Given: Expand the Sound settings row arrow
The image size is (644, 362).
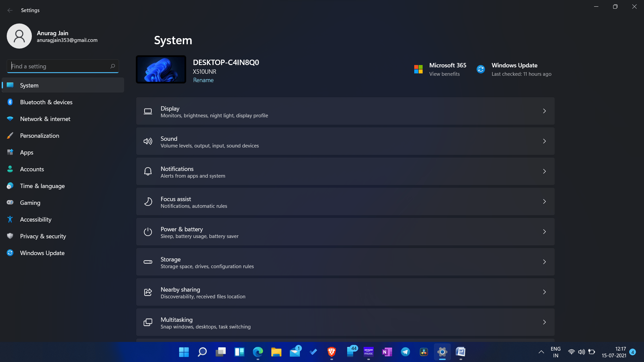Looking at the screenshot, I should pyautogui.click(x=544, y=141).
